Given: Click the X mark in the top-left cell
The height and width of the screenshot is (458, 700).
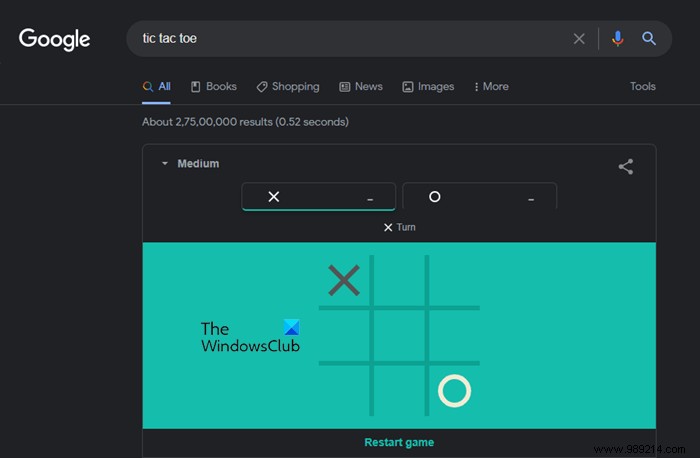Looking at the screenshot, I should point(344,280).
